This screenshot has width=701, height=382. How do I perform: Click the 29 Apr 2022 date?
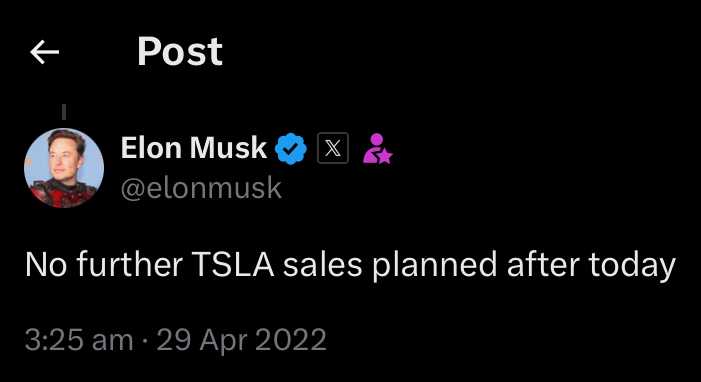(241, 340)
